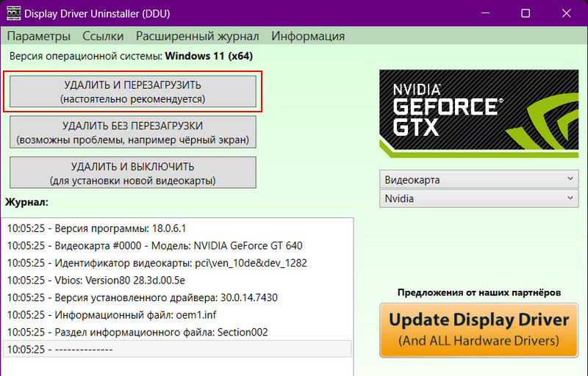Click УДАЛИТЬ БЕЗ ПЕРЕЗАГРУЗКИ button
Image resolution: width=588 pixels, height=376 pixels.
pos(133,132)
